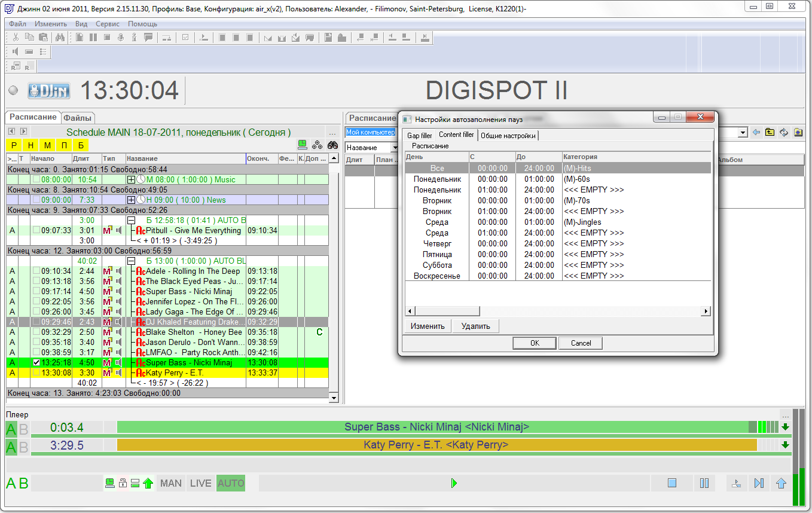Switch player mode to MAN
812x513 pixels.
point(171,483)
